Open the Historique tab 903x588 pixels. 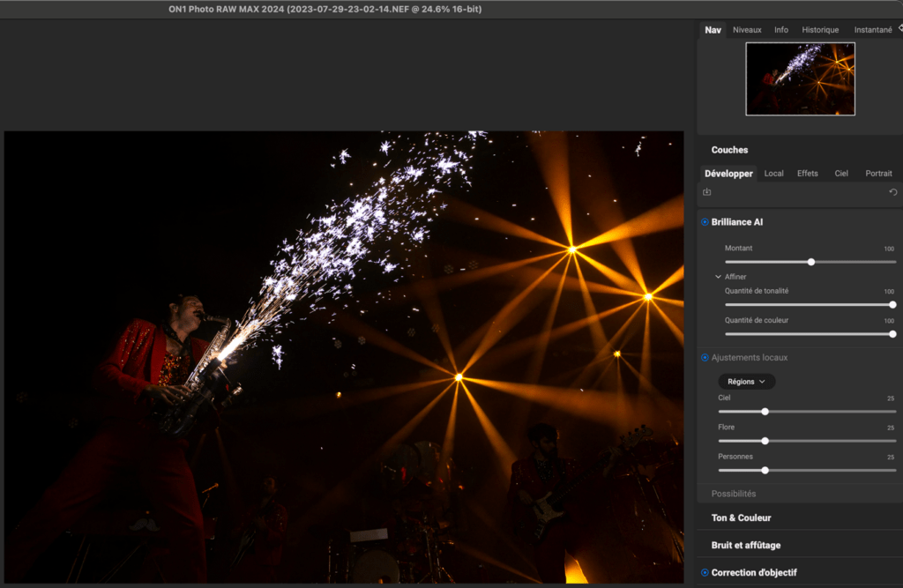point(820,30)
